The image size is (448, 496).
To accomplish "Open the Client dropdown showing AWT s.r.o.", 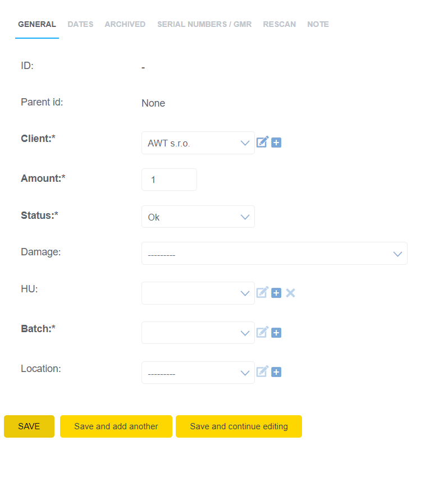I will click(x=198, y=143).
